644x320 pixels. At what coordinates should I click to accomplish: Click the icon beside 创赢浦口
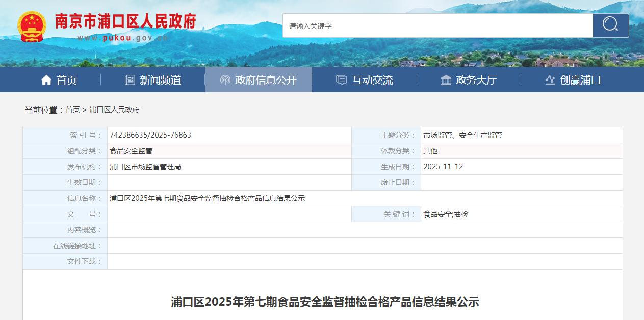(550, 80)
